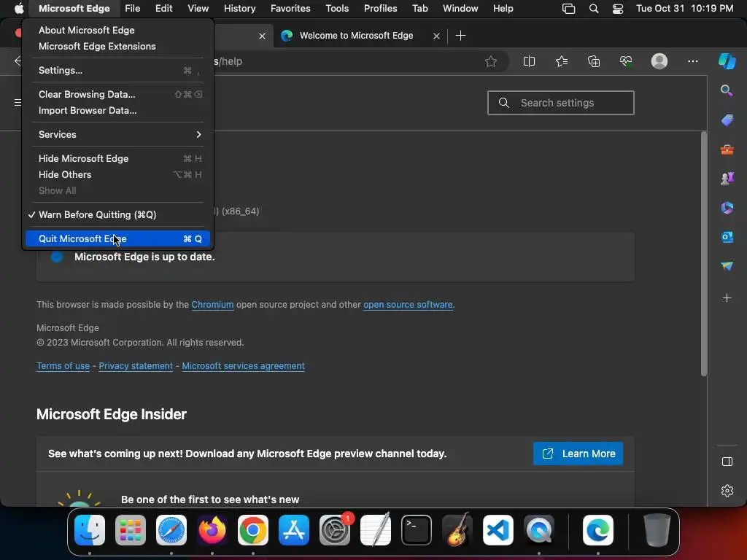
Task: Open the Microsoft 365 sidebar icon
Action: click(x=727, y=208)
